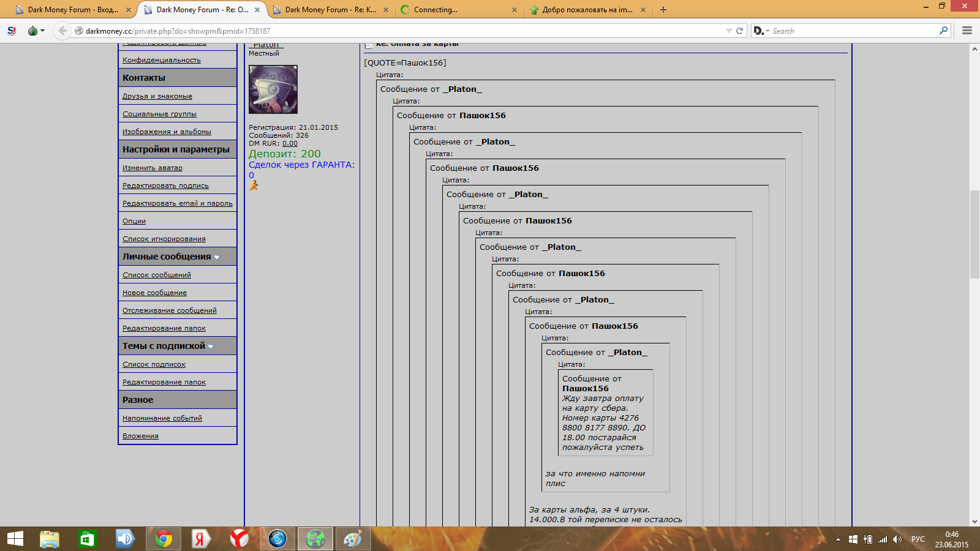Open File Explorer from taskbar

50,539
